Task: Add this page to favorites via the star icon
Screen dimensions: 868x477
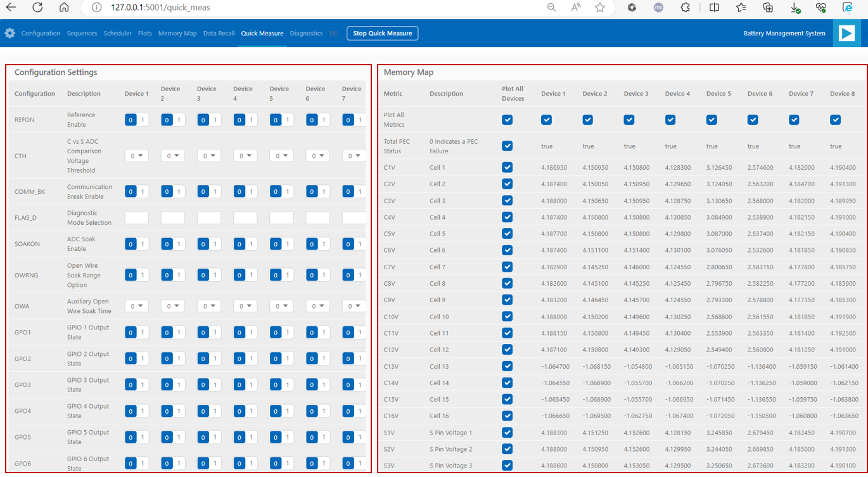Action: coord(598,8)
